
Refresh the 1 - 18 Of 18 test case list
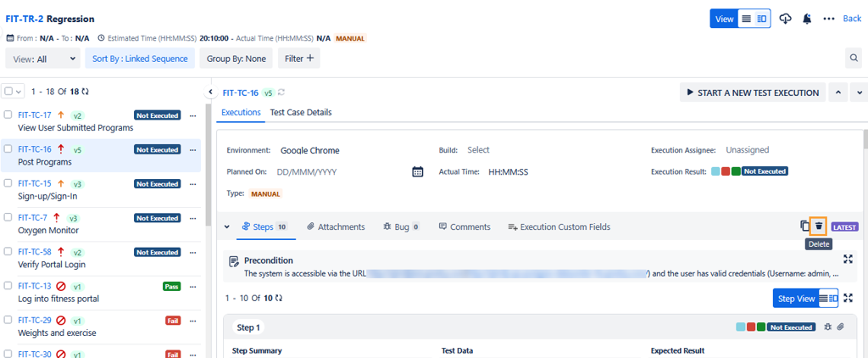point(84,91)
